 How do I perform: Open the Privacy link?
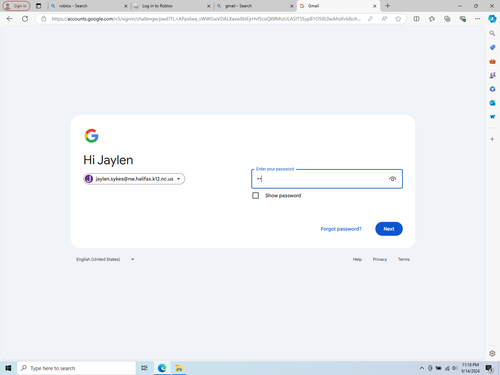380,259
